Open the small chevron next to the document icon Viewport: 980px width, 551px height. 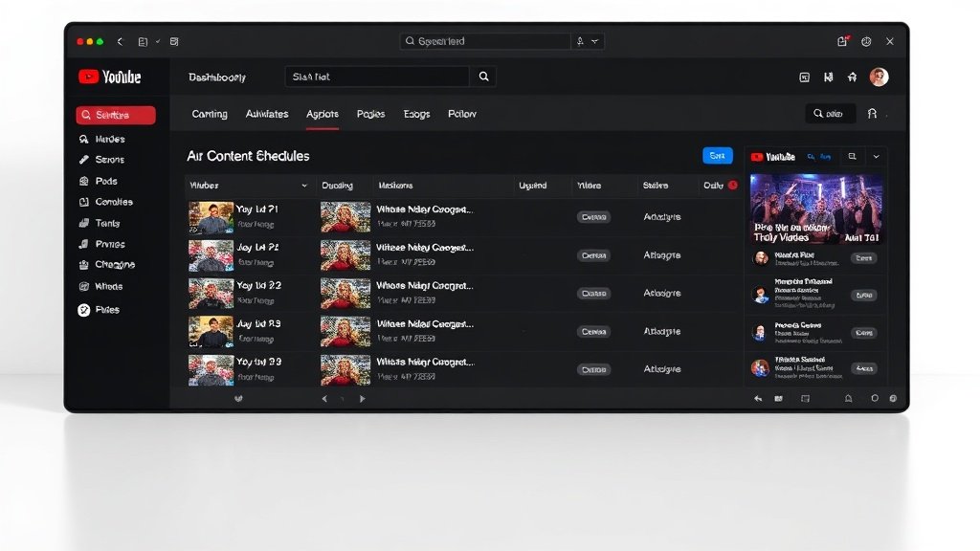click(158, 42)
